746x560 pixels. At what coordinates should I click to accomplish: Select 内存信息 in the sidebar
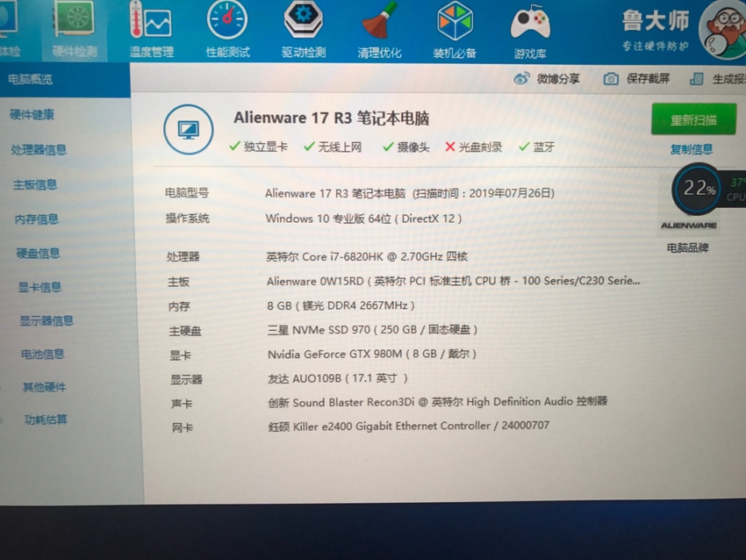[37, 219]
